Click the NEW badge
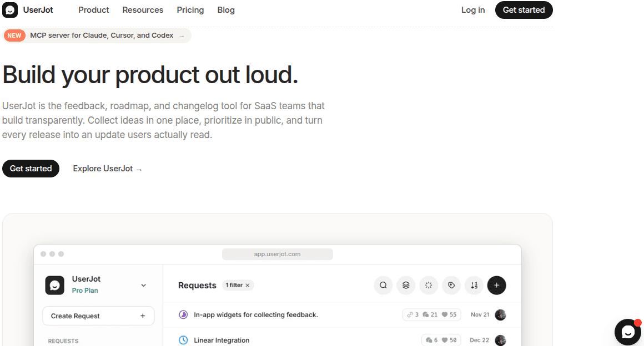Viewport: 644px width, 346px height. (14, 35)
